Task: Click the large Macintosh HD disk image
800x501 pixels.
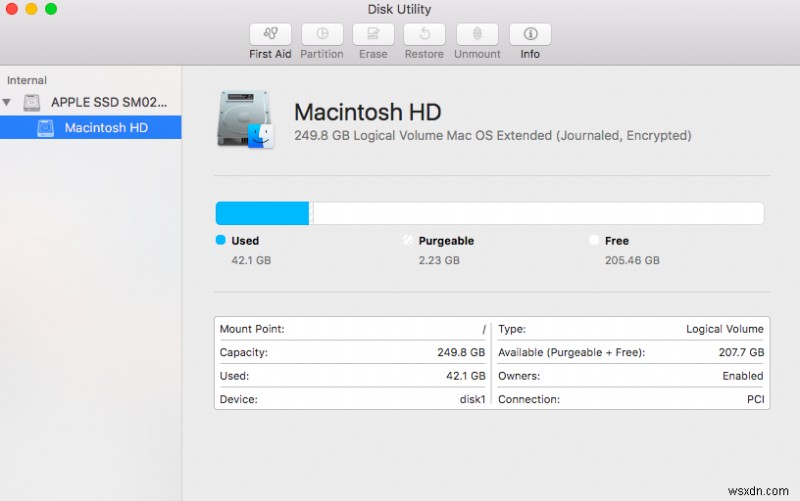Action: 245,119
